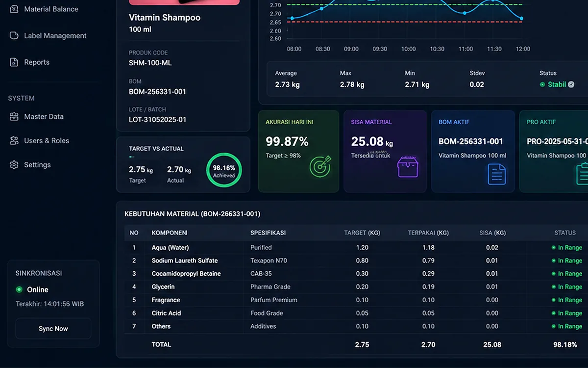Click the TERPAKAI (KG) column header
Viewport: 588px width, 368px height.
click(x=428, y=233)
